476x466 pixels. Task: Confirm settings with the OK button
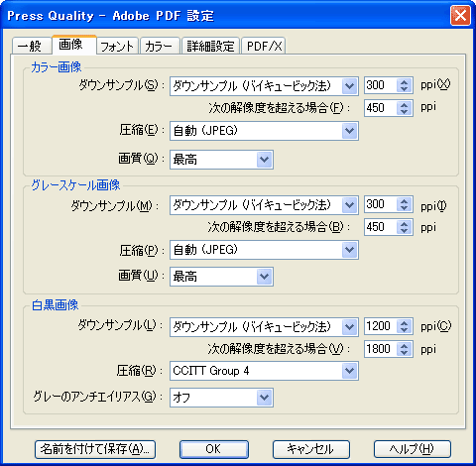(214, 449)
